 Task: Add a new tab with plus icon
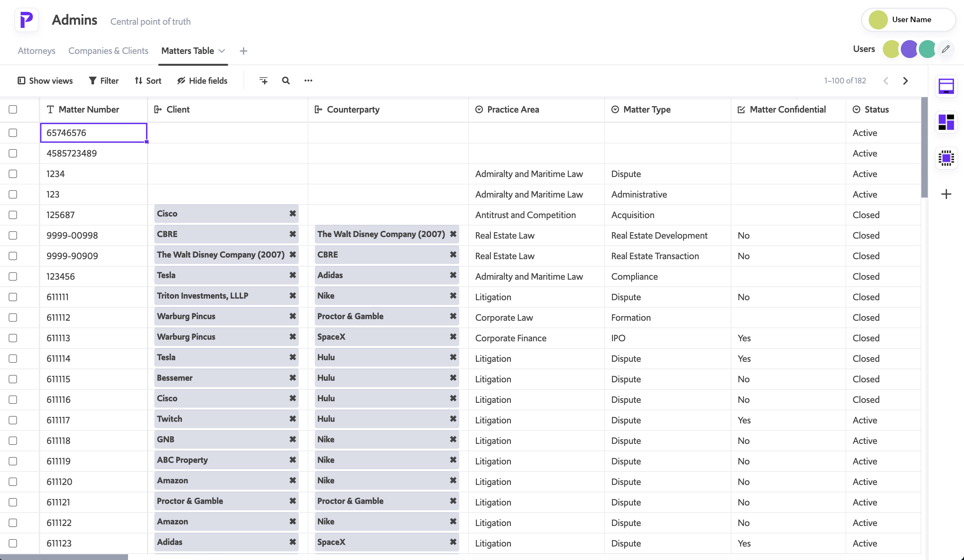[243, 51]
